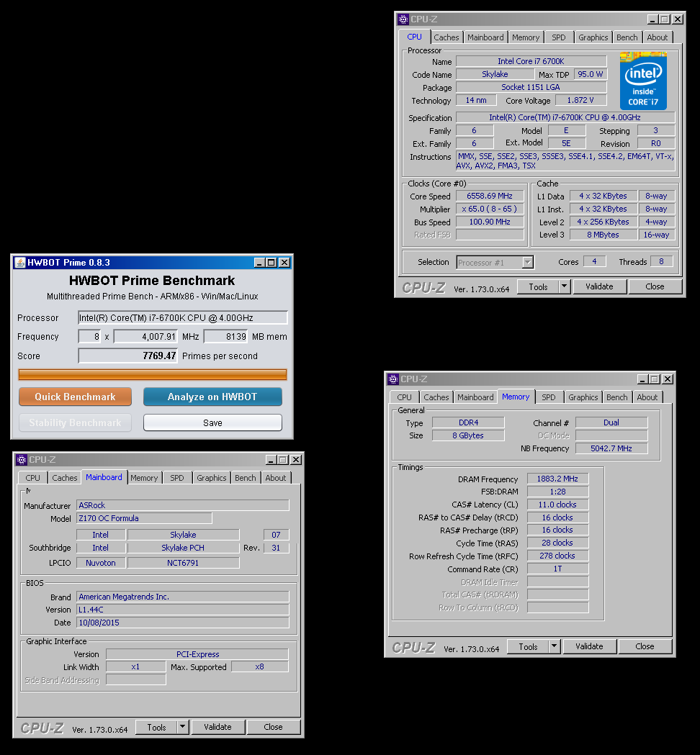Click the HWBOT Prime Java title bar icon
Screen dimensions: 700x755
tap(19, 263)
